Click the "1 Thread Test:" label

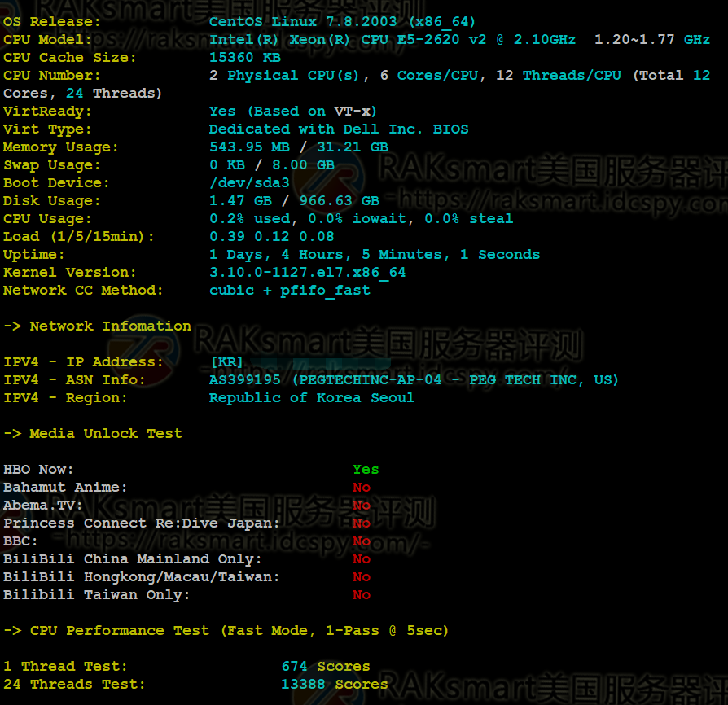coord(65,667)
